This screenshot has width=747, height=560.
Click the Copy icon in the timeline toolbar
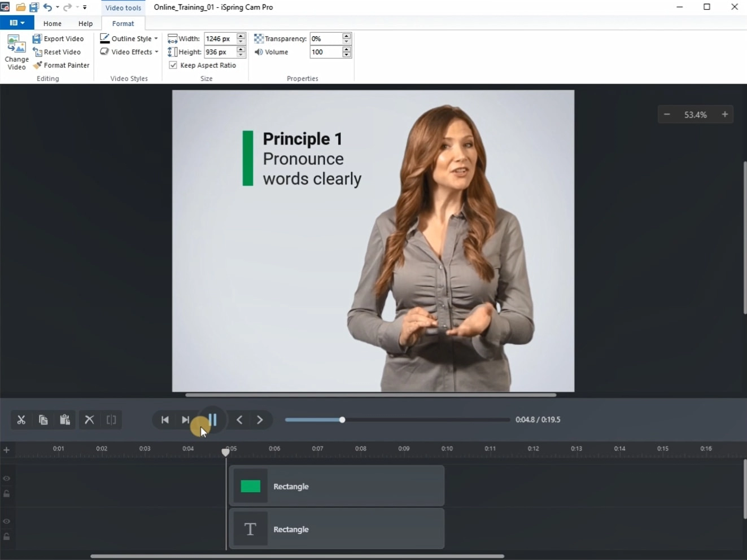point(43,420)
